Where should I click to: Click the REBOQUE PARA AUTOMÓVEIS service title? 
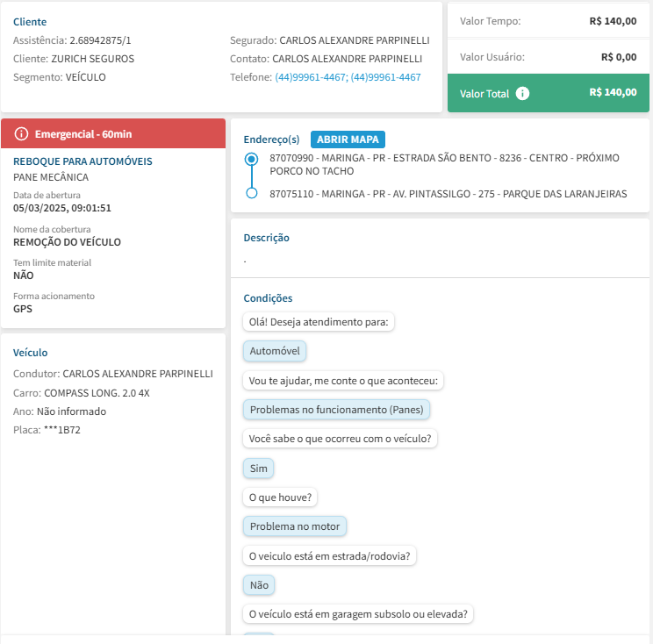click(83, 161)
